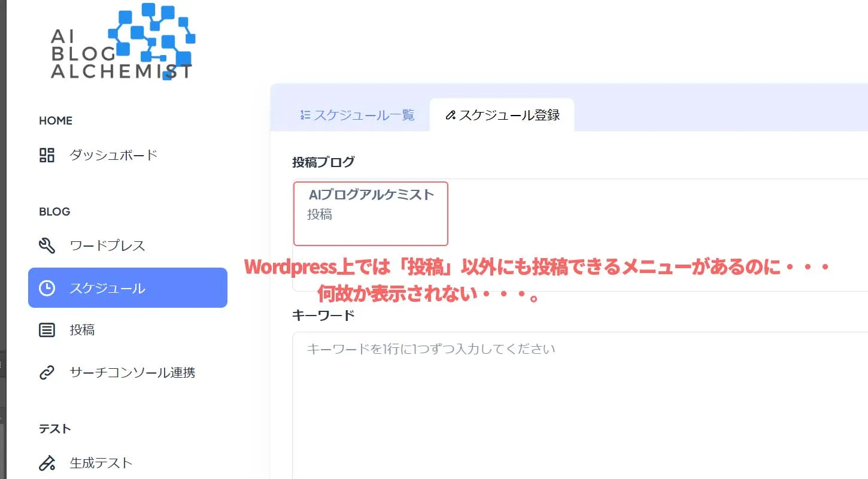
Task: Select the スケジュール登録 tab
Action: click(503, 115)
